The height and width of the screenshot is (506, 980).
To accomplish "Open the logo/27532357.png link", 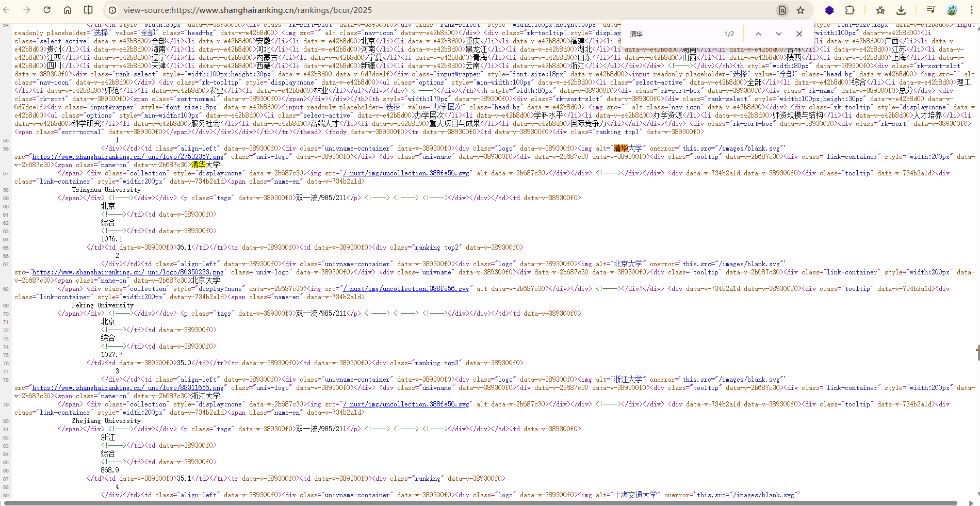I will pyautogui.click(x=128, y=156).
